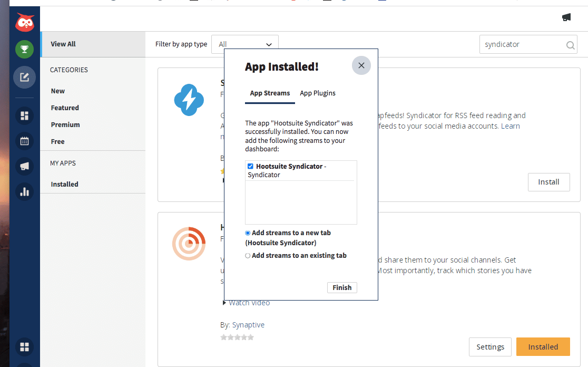This screenshot has width=588, height=367.
Task: Click the megaphone announcements icon in top bar
Action: tap(566, 17)
